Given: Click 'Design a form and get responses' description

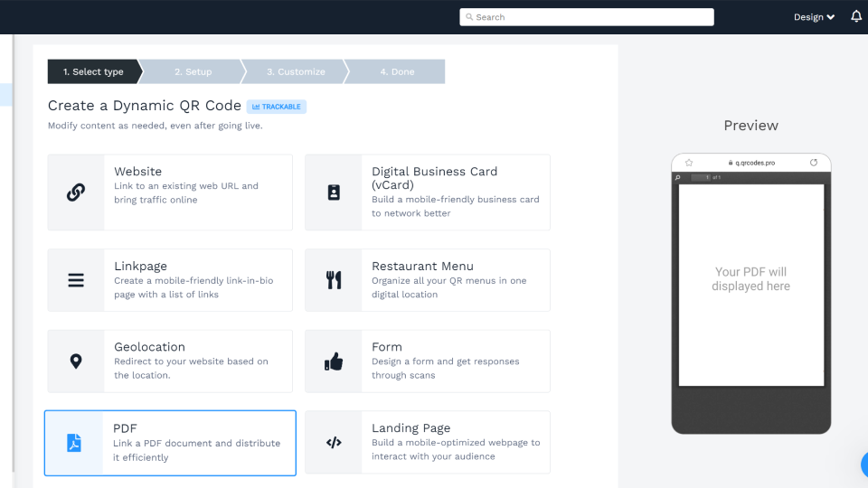Looking at the screenshot, I should pos(446,368).
